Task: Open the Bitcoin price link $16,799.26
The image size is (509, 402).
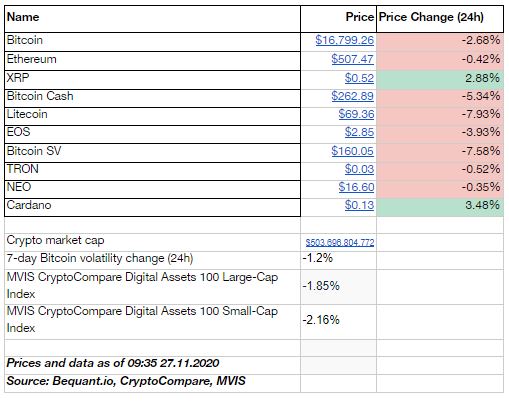Action: (x=344, y=40)
